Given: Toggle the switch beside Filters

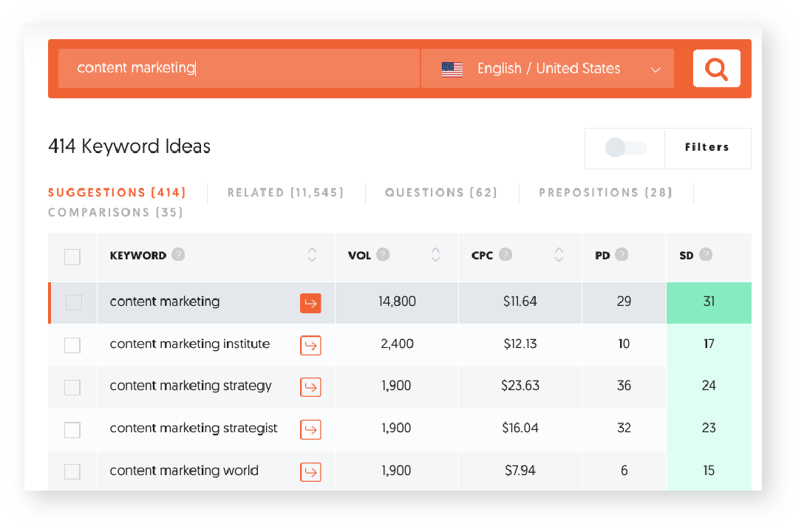Looking at the screenshot, I should point(625,148).
